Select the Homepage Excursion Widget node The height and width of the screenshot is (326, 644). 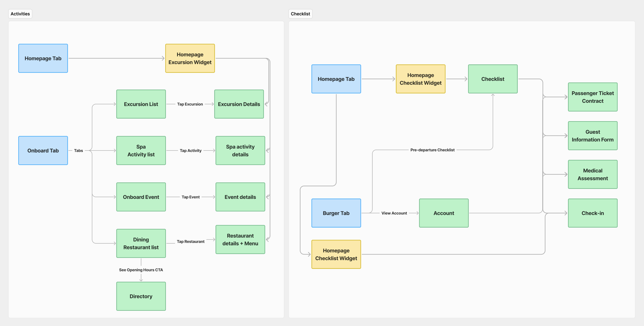pyautogui.click(x=190, y=58)
